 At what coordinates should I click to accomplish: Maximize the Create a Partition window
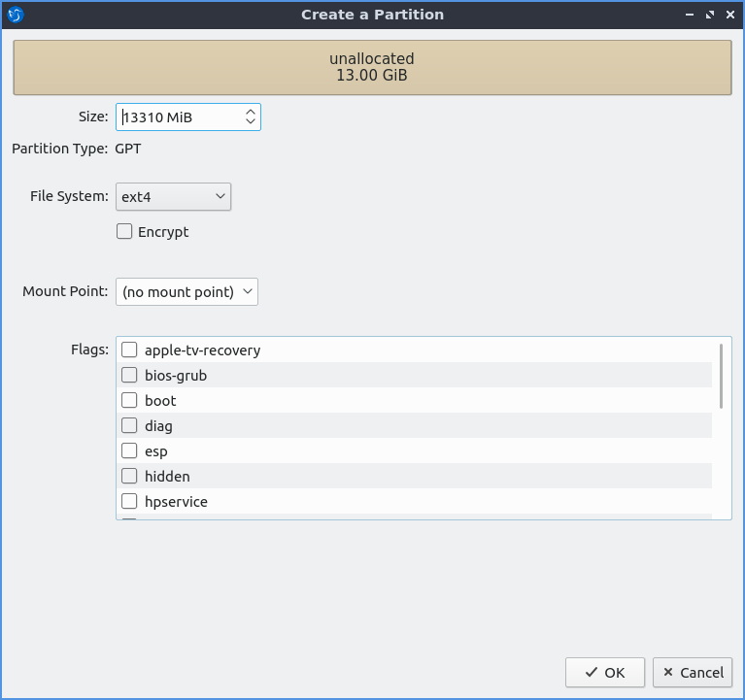coord(709,15)
